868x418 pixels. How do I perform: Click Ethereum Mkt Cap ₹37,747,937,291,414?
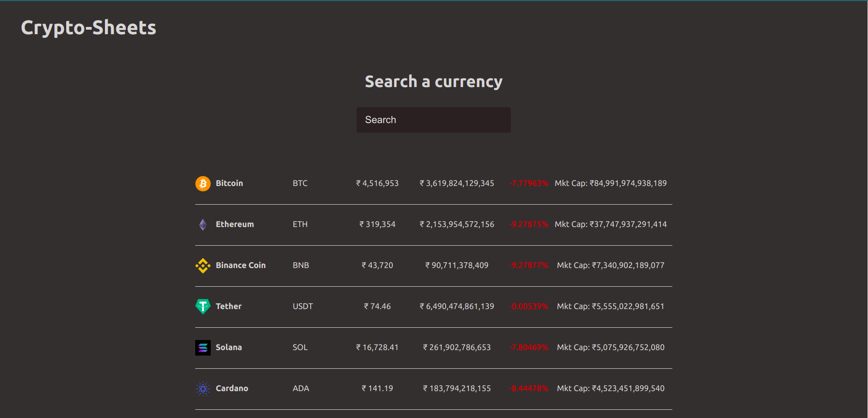point(611,224)
